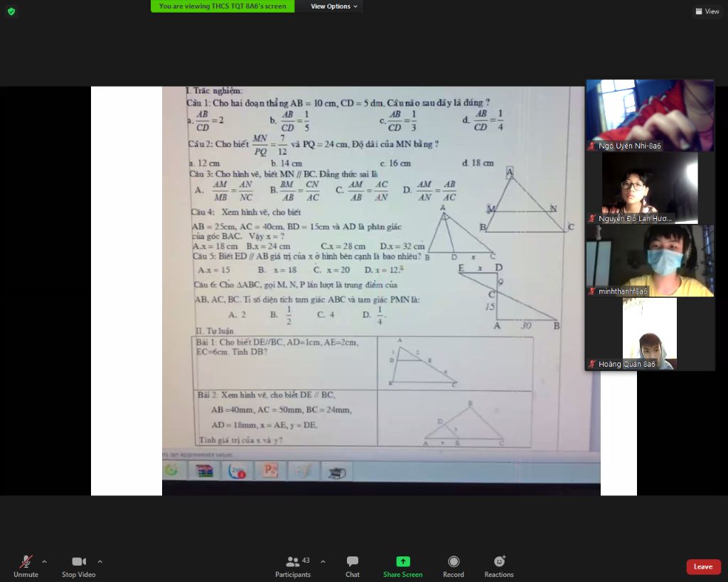Click the PowerPoint icon in shared taskbar
Image resolution: width=728 pixels, height=582 pixels.
pyautogui.click(x=270, y=470)
